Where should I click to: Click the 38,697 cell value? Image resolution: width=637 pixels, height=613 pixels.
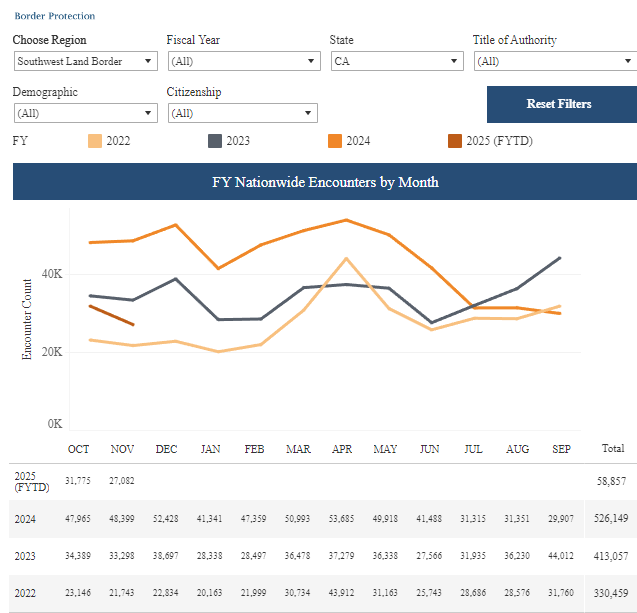click(166, 556)
